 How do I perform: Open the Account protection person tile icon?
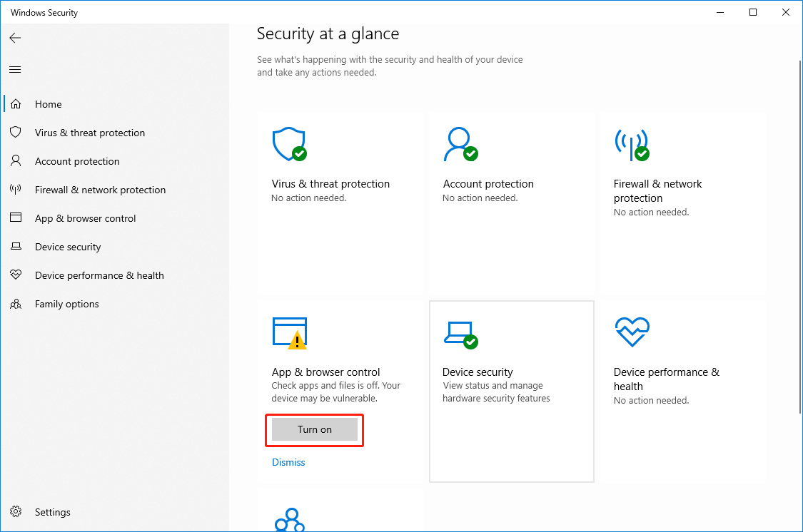point(460,144)
